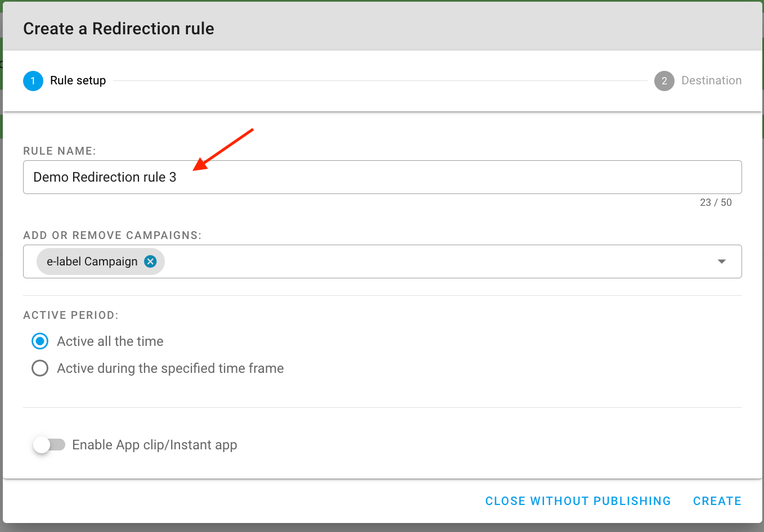Click the dropdown chevron on the campaigns field

click(x=722, y=261)
